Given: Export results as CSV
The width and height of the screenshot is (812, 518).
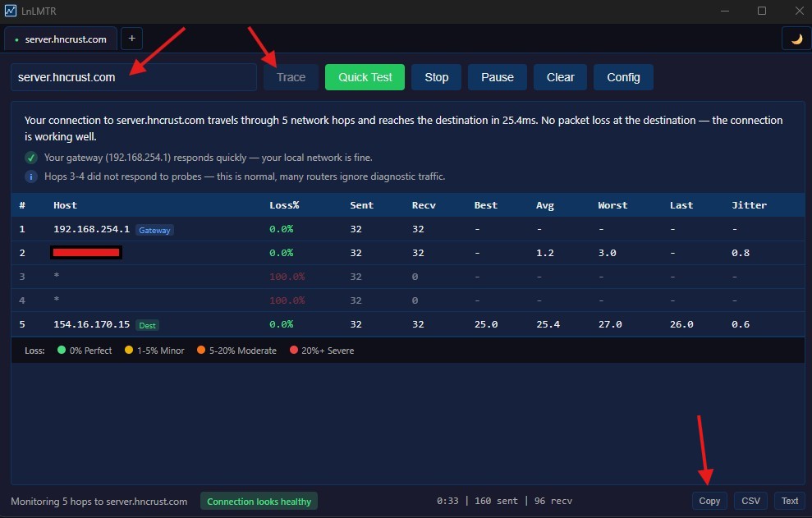Looking at the screenshot, I should point(750,501).
